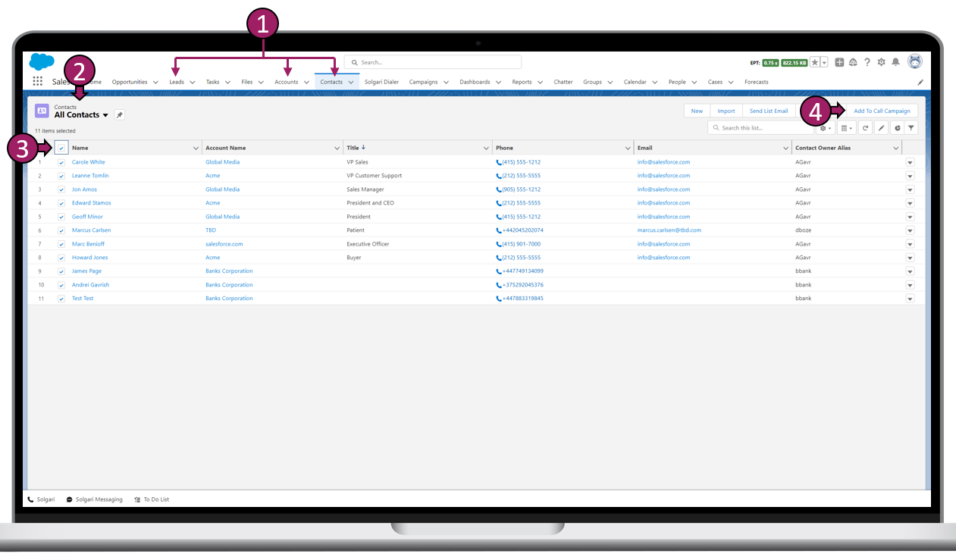Image resolution: width=956 pixels, height=560 pixels.
Task: Click the Global Actions plus icon
Action: [838, 62]
